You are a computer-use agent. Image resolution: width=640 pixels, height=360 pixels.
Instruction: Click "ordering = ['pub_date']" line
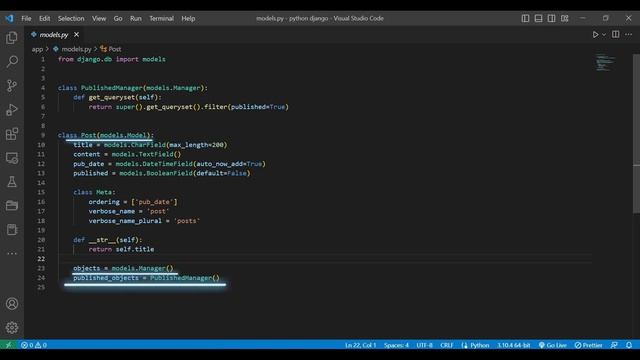coord(133,202)
